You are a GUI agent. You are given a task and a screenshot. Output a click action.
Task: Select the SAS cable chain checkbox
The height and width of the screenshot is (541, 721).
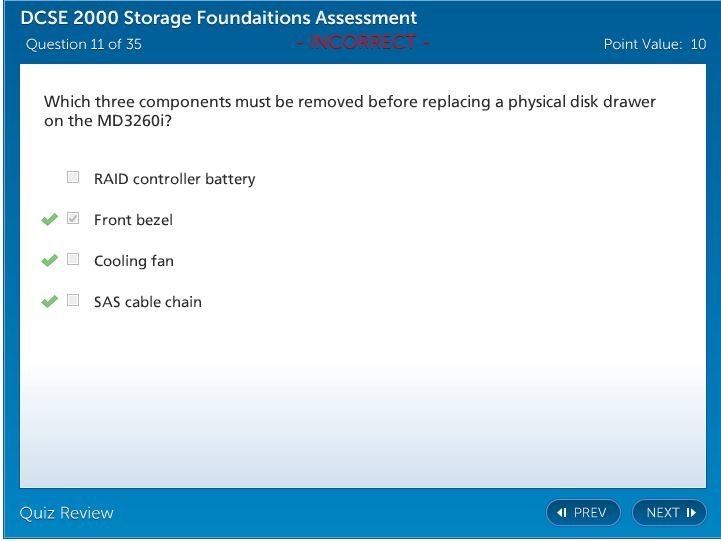pyautogui.click(x=73, y=301)
